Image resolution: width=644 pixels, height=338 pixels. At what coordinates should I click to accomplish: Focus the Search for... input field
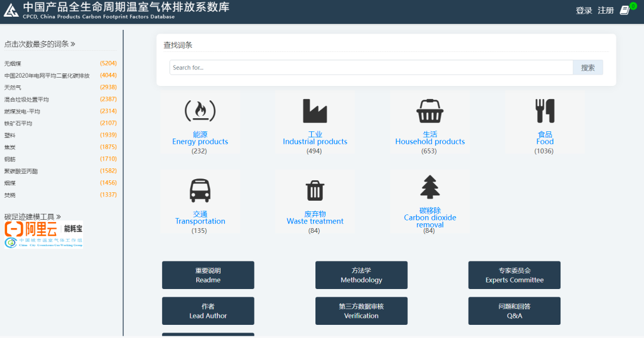tap(371, 67)
